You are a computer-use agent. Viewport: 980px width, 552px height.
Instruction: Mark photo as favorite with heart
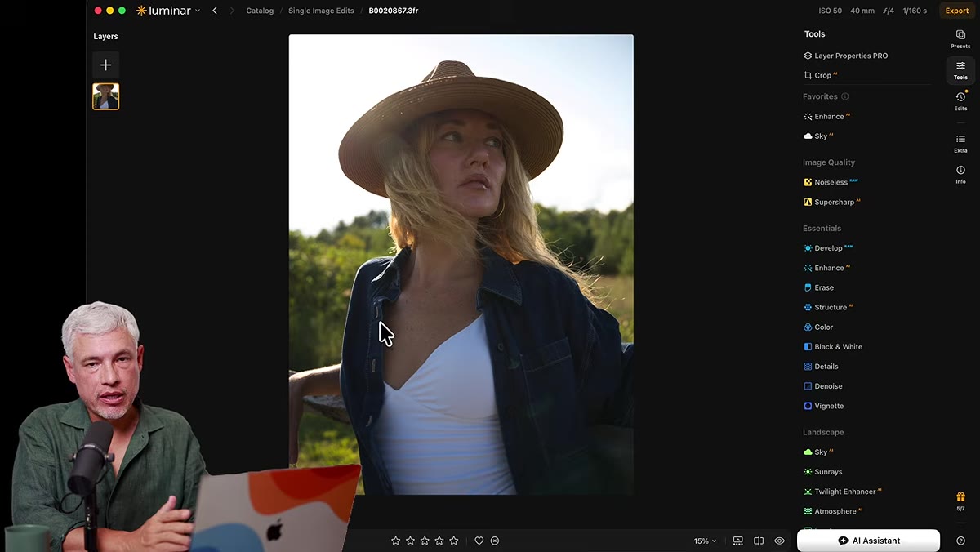[x=479, y=541]
